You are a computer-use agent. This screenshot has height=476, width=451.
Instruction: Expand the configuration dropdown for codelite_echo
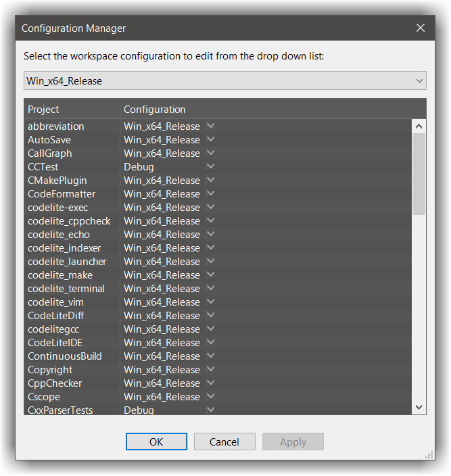[x=211, y=234]
